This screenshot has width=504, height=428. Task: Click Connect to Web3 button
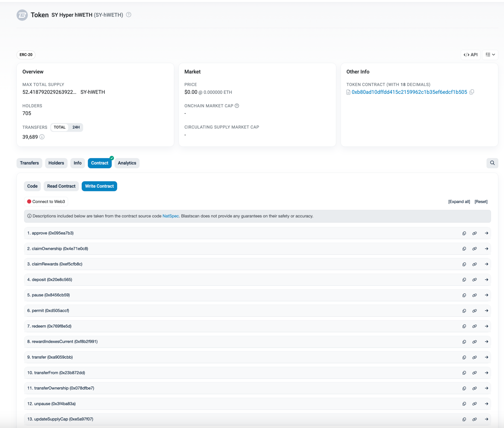pos(46,202)
